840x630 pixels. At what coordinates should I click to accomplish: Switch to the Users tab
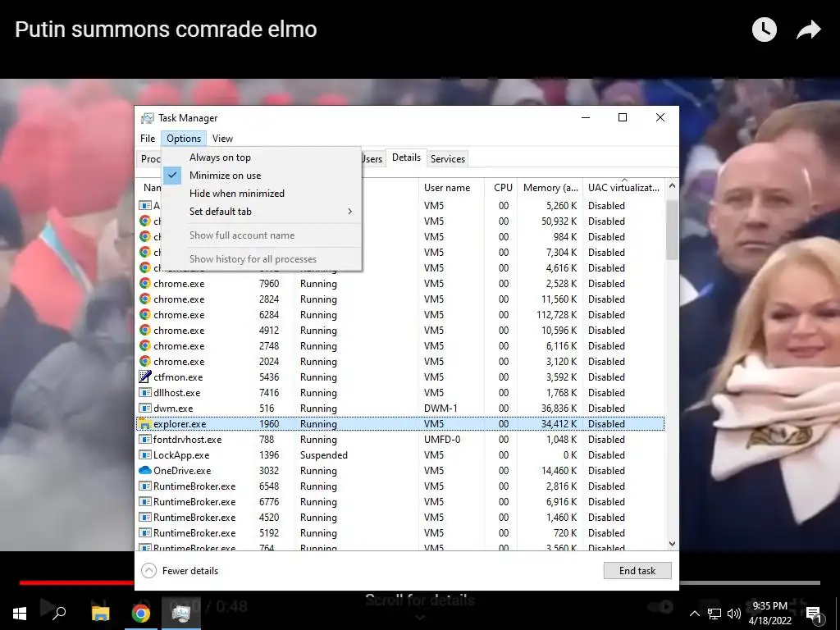coord(372,159)
